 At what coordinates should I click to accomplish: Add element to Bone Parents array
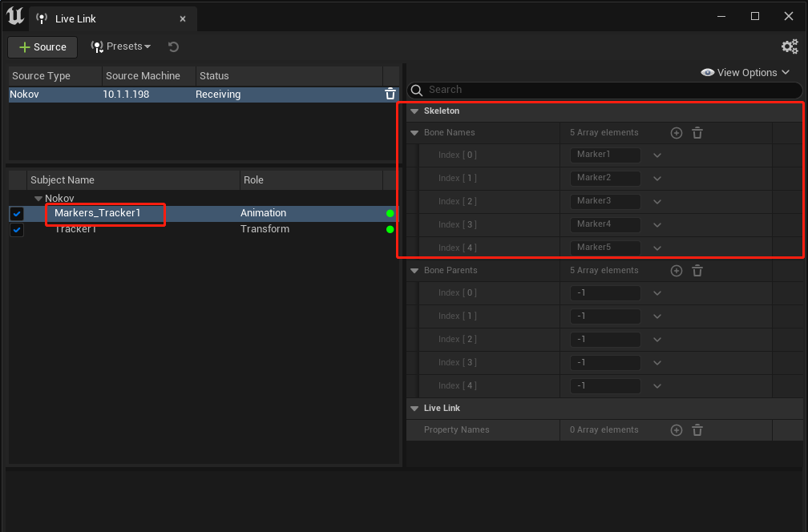click(677, 271)
